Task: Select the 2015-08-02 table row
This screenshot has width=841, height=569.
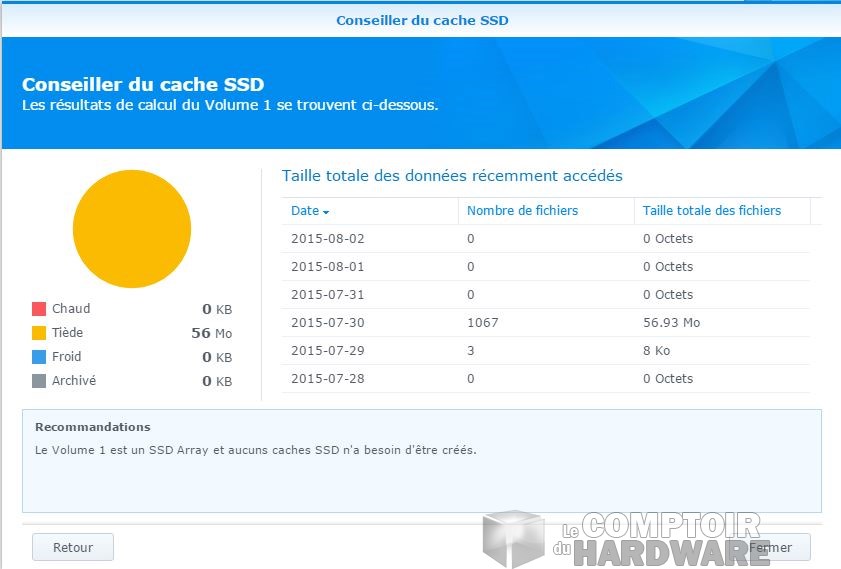Action: (x=550, y=239)
